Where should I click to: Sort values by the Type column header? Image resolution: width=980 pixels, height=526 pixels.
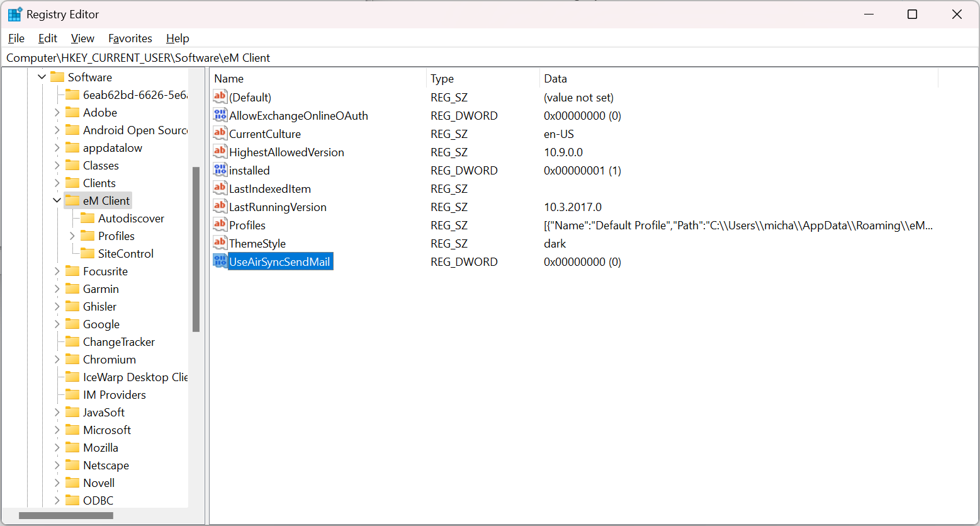coord(483,79)
